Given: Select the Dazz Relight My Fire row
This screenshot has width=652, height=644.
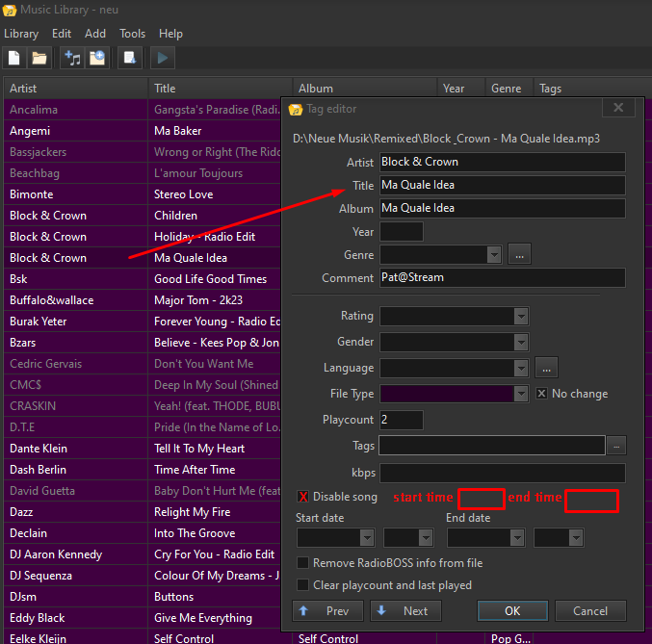Looking at the screenshot, I should click(143, 512).
